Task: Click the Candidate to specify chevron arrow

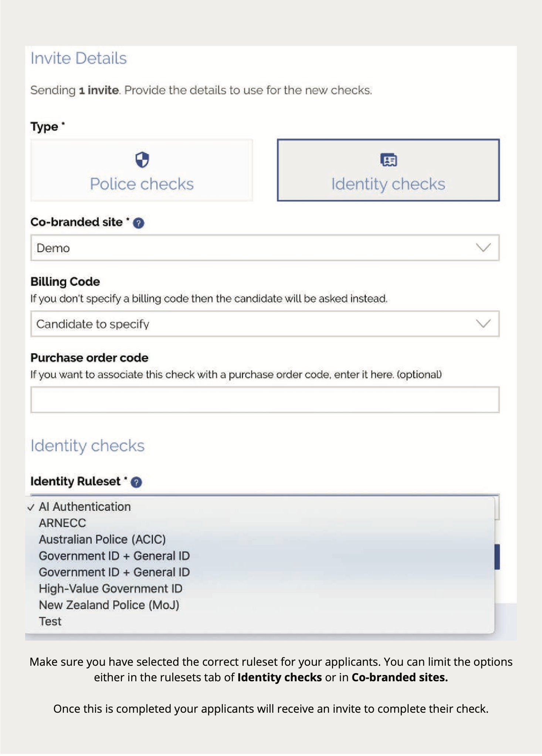Action: pos(483,324)
